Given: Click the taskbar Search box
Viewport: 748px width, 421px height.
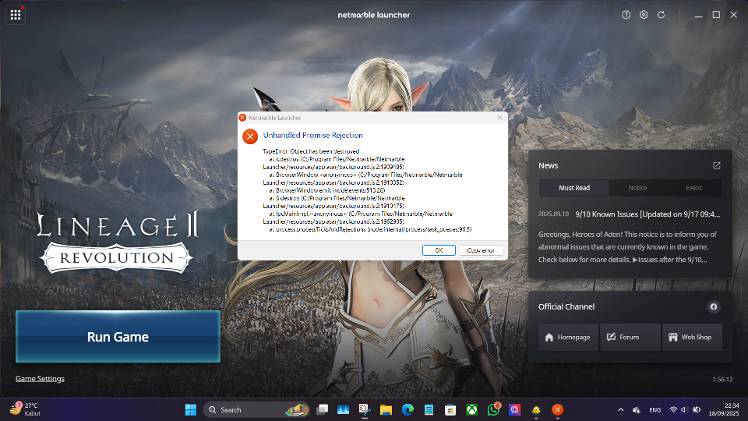Looking at the screenshot, I should (x=257, y=410).
